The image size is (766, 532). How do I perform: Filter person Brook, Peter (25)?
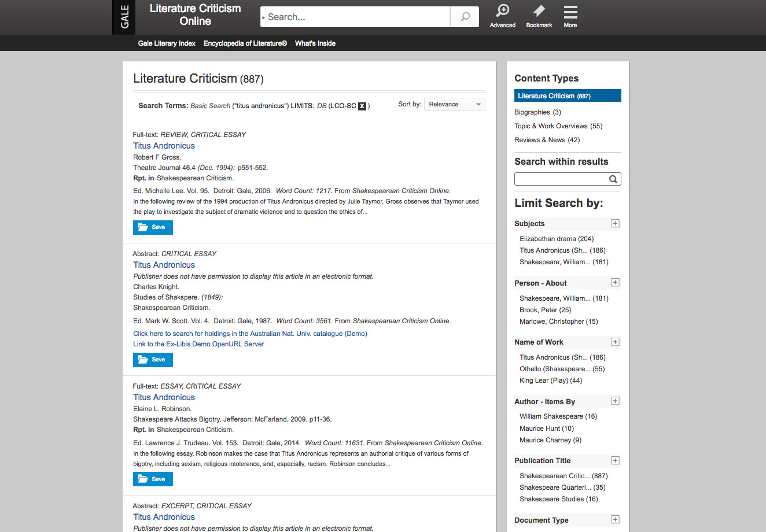coord(545,310)
